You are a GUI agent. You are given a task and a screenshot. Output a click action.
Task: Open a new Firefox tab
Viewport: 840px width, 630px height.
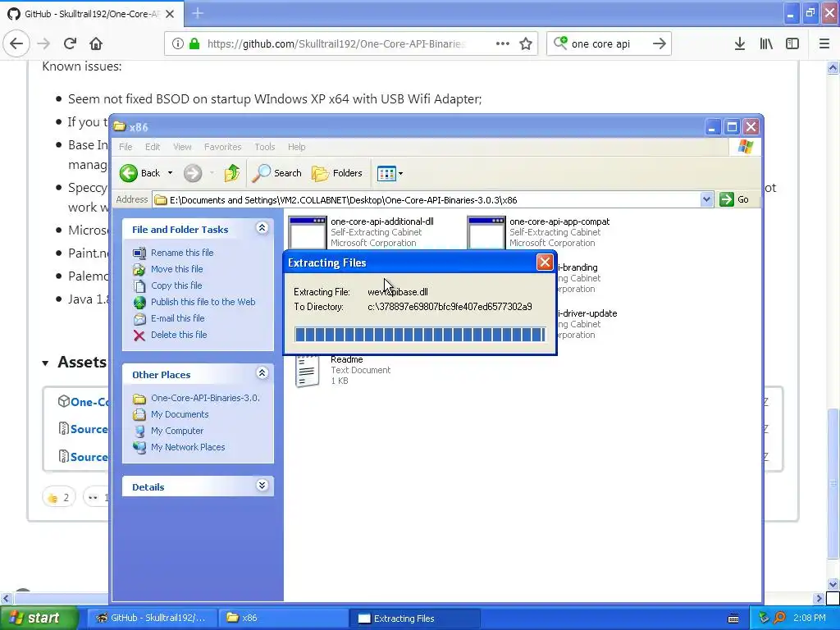pyautogui.click(x=198, y=13)
